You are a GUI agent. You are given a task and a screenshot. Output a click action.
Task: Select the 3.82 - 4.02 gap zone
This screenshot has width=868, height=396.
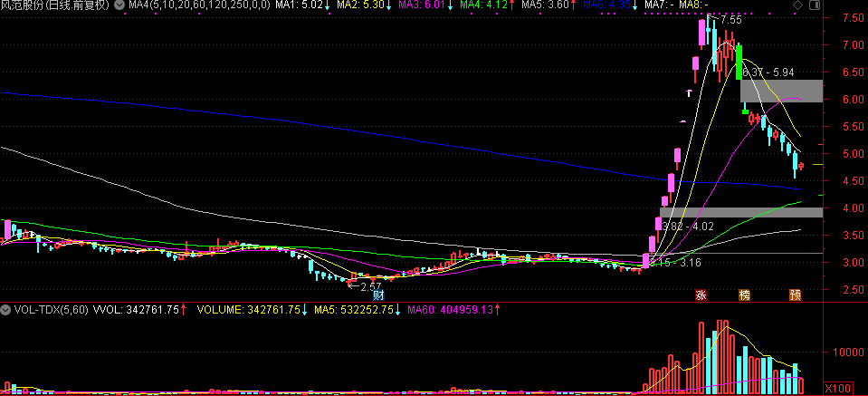point(740,212)
